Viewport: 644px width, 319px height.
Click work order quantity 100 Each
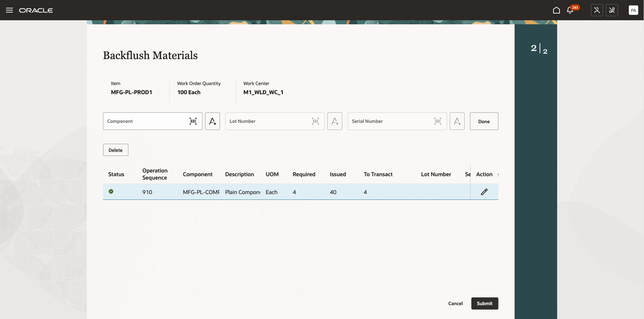coord(189,92)
